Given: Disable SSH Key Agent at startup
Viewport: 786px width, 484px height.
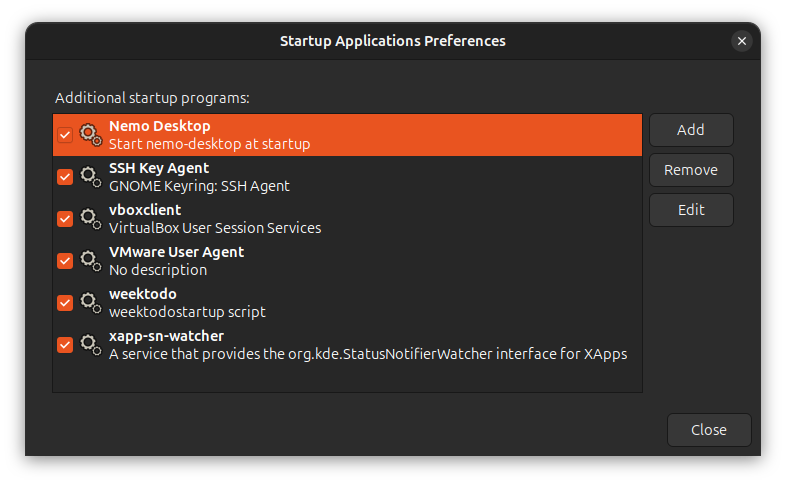Looking at the screenshot, I should (65, 177).
